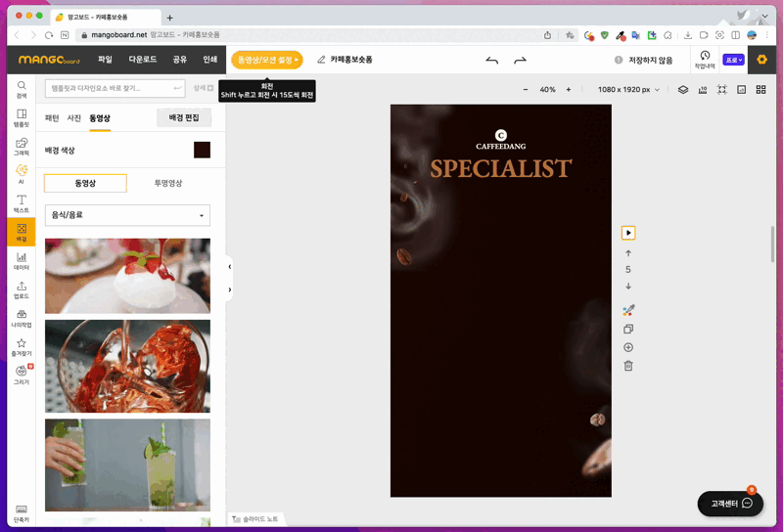Click the MANGOboard logo
Image resolution: width=783 pixels, height=532 pixels.
[x=49, y=60]
